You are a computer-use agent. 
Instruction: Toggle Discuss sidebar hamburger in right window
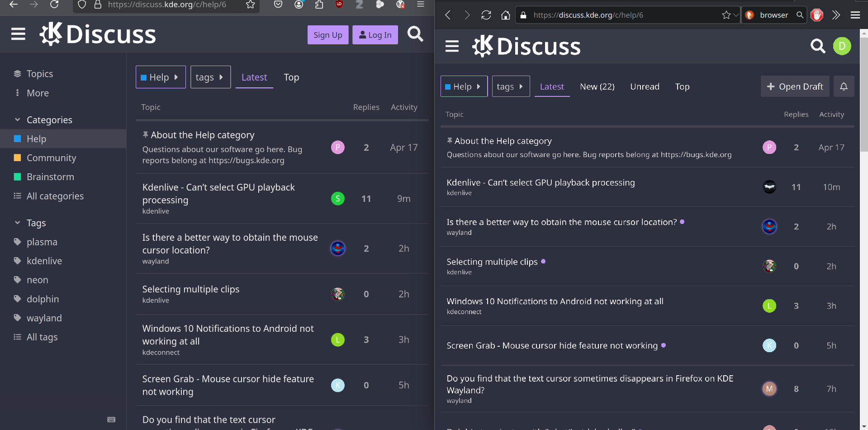tap(452, 46)
